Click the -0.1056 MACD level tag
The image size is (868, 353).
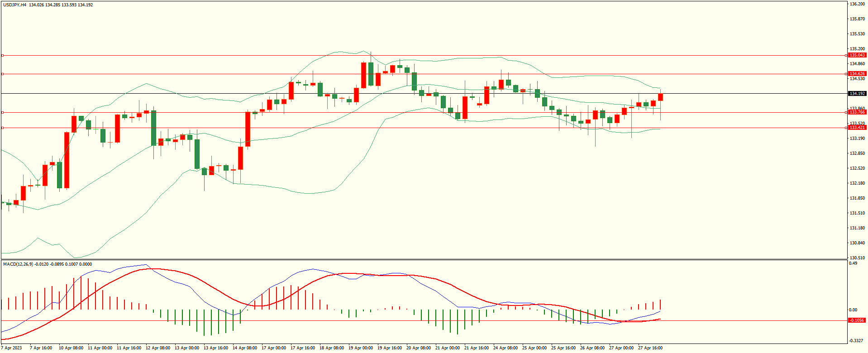[857, 320]
